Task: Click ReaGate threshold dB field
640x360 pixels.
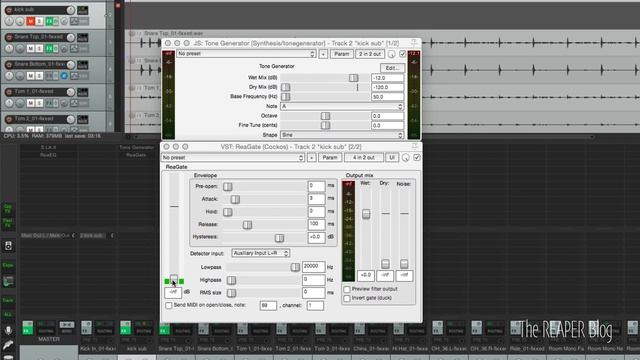Action: (173, 292)
